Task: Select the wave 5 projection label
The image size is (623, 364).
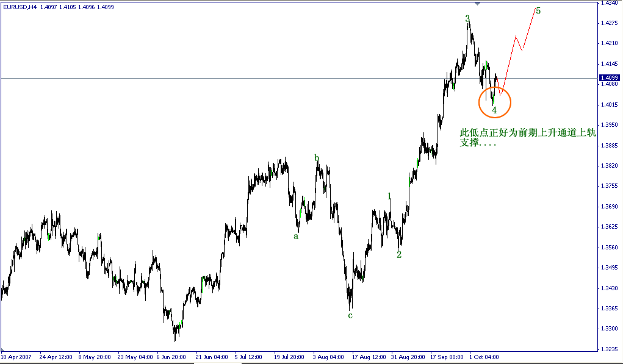Action: [539, 10]
